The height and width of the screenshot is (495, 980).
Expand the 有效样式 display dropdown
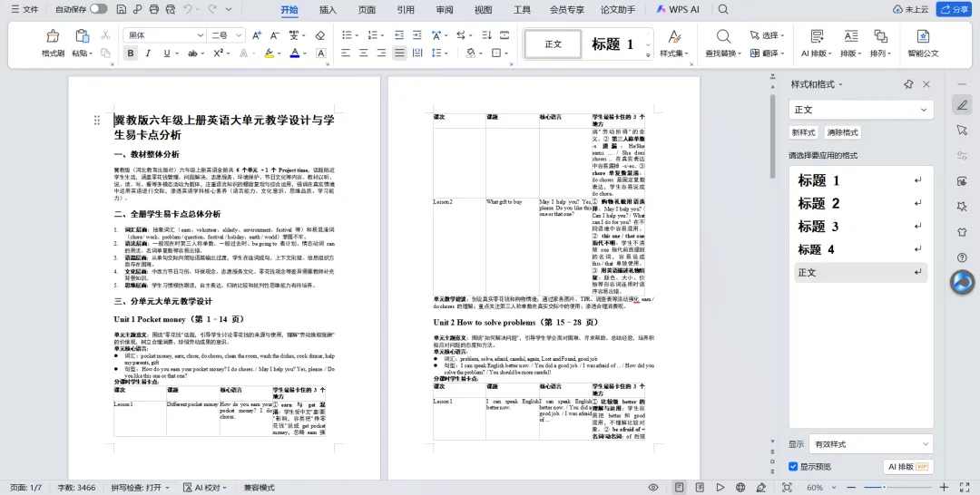(x=870, y=444)
